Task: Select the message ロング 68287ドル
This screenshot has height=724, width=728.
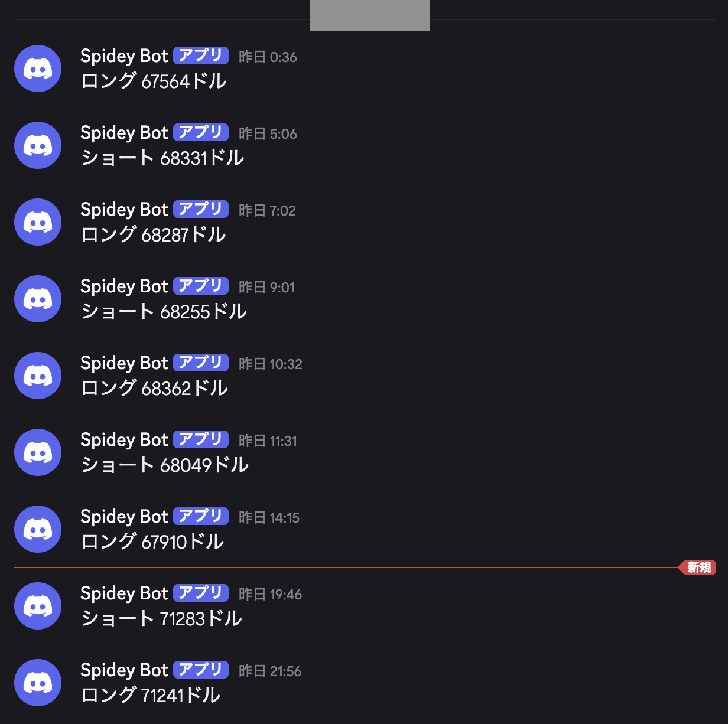Action: coord(153,234)
